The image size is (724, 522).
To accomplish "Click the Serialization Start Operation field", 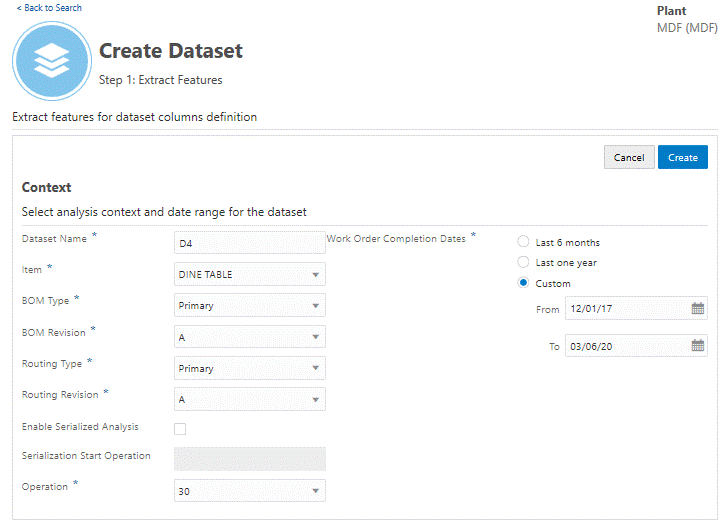I will coord(249,459).
